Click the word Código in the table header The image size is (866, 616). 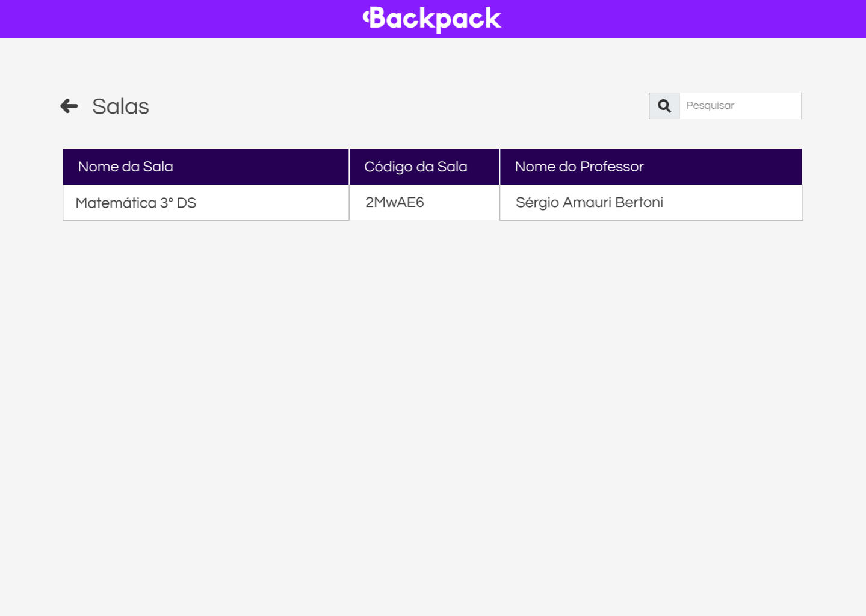tap(383, 167)
